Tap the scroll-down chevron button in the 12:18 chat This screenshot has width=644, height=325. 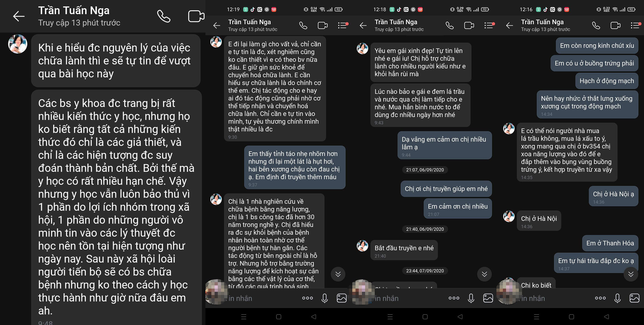(484, 274)
